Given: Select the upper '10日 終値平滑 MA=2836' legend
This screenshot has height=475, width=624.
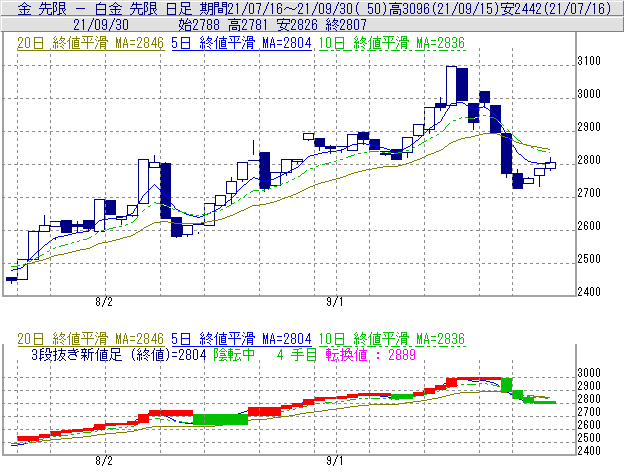Looking at the screenshot, I should [392, 43].
